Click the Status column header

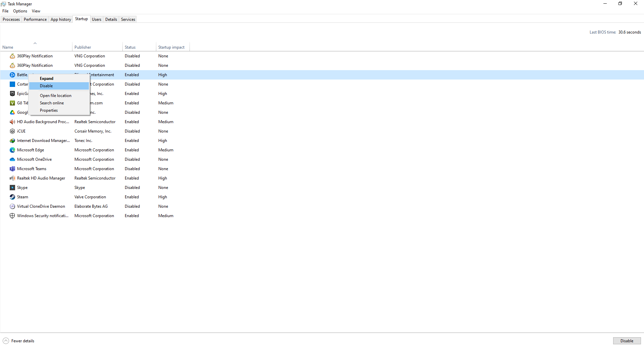pos(130,47)
